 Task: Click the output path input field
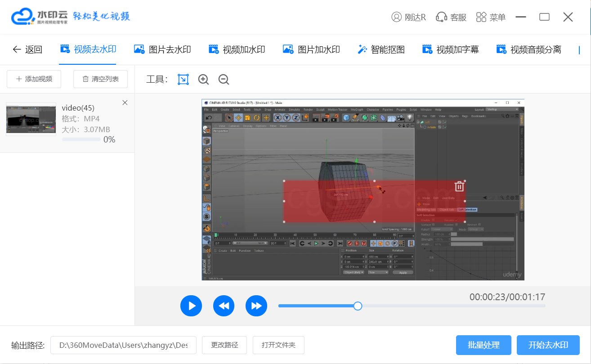[x=123, y=345]
